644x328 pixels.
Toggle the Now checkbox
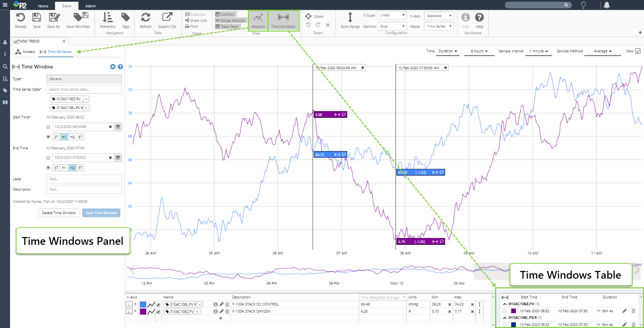[x=638, y=51]
